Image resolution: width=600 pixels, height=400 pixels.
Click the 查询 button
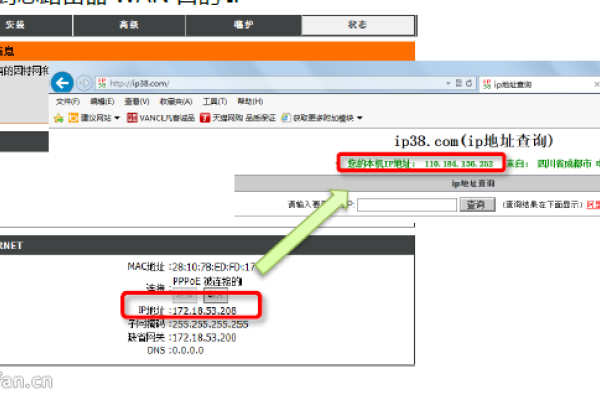[477, 204]
